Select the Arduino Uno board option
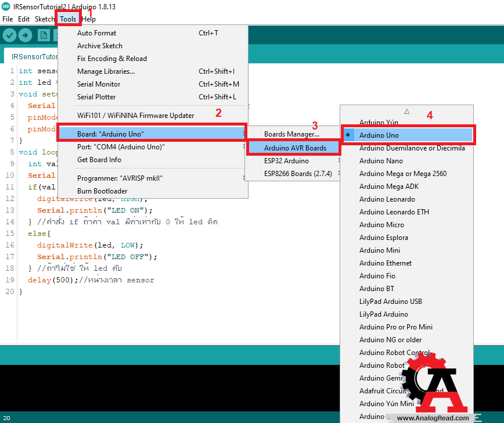The width and height of the screenshot is (504, 423). (x=408, y=135)
